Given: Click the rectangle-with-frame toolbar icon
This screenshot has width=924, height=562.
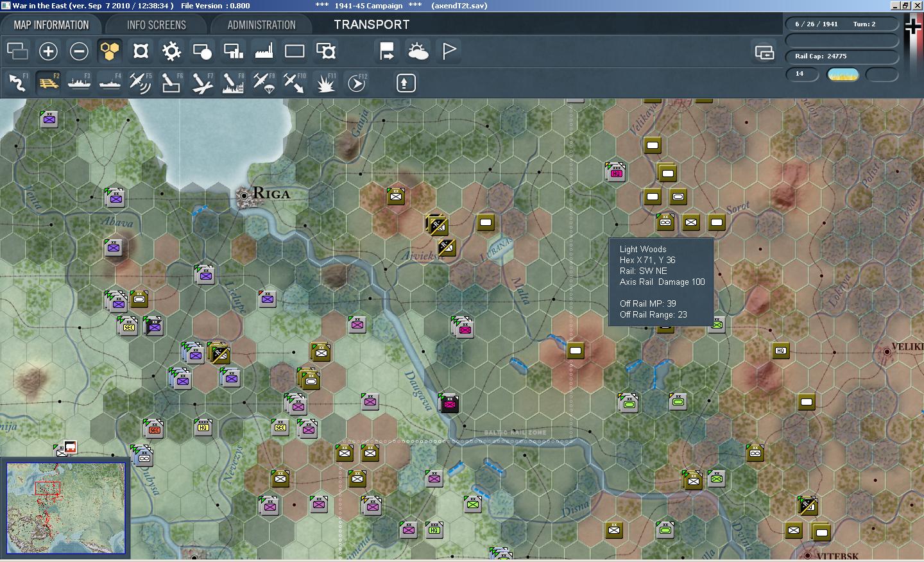Looking at the screenshot, I should [x=325, y=51].
